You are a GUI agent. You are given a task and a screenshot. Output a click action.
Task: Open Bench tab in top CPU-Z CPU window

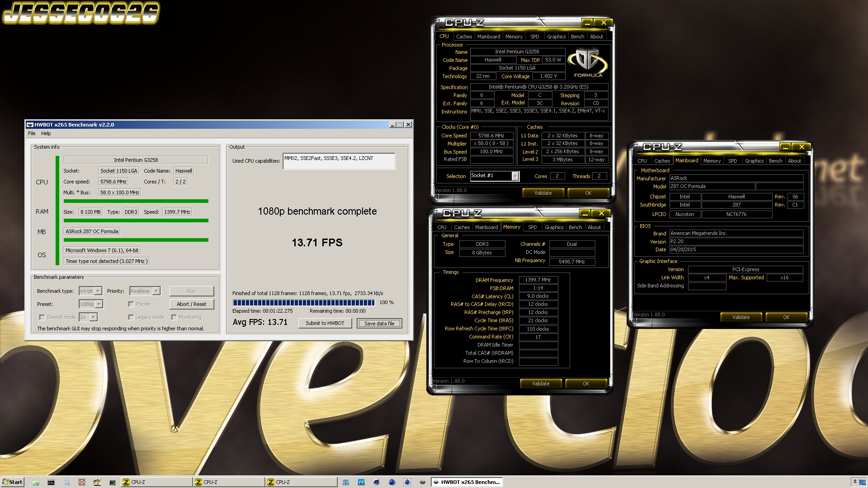coord(577,37)
